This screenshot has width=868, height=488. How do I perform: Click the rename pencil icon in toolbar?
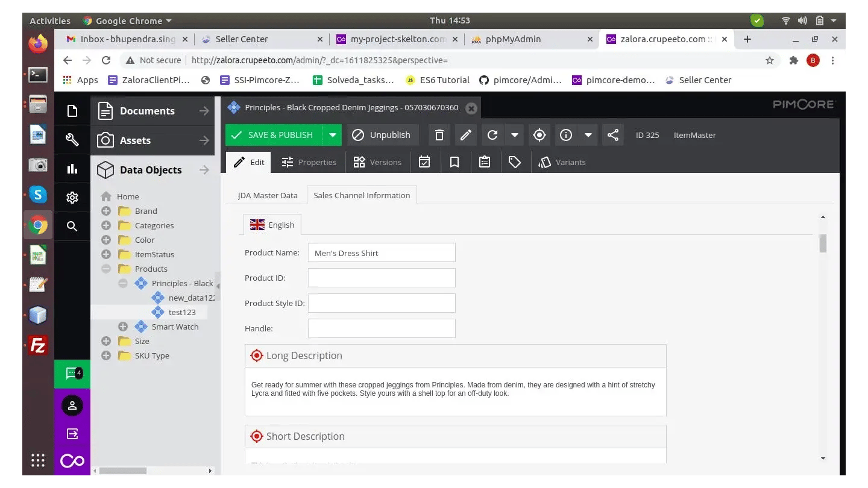coord(465,135)
